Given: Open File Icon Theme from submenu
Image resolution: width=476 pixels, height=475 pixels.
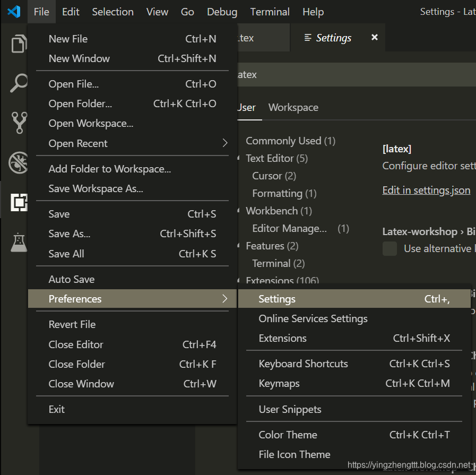Looking at the screenshot, I should click(x=354, y=454).
